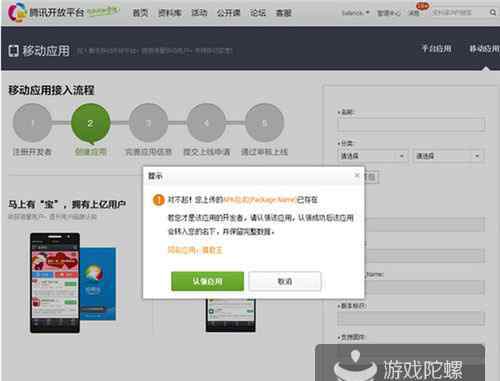Open the second category dropdown
500x381 pixels.
(x=448, y=156)
